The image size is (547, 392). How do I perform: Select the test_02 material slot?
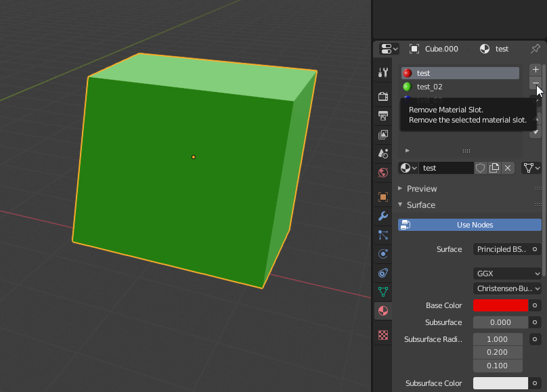[460, 87]
